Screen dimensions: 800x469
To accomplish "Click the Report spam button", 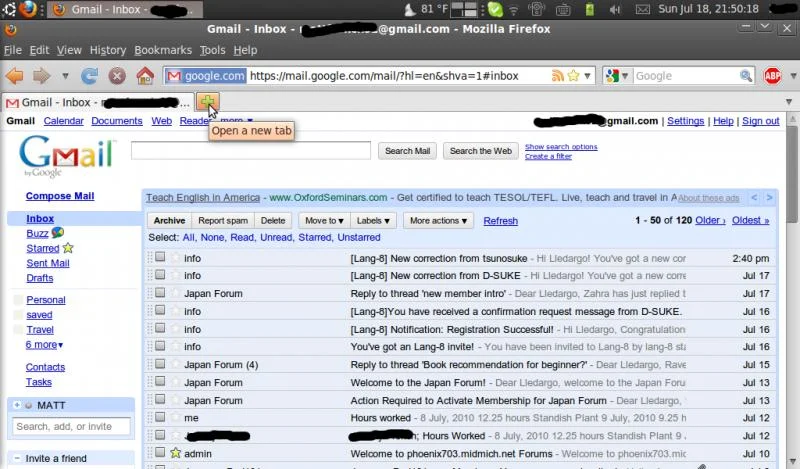I will pos(223,220).
